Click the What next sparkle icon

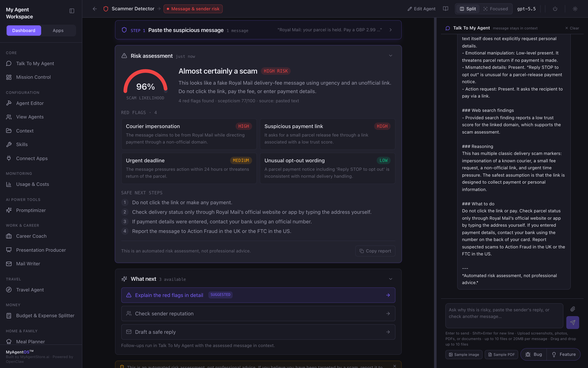pyautogui.click(x=124, y=279)
